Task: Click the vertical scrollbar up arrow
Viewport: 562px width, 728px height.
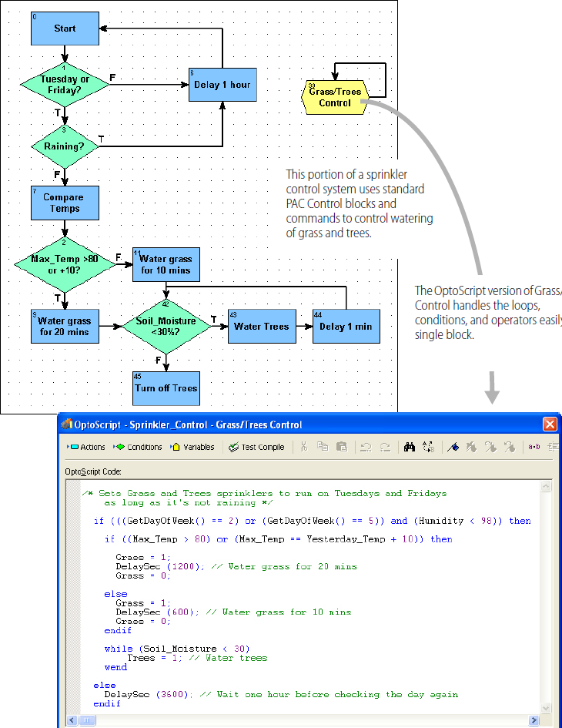Action: coord(546,487)
